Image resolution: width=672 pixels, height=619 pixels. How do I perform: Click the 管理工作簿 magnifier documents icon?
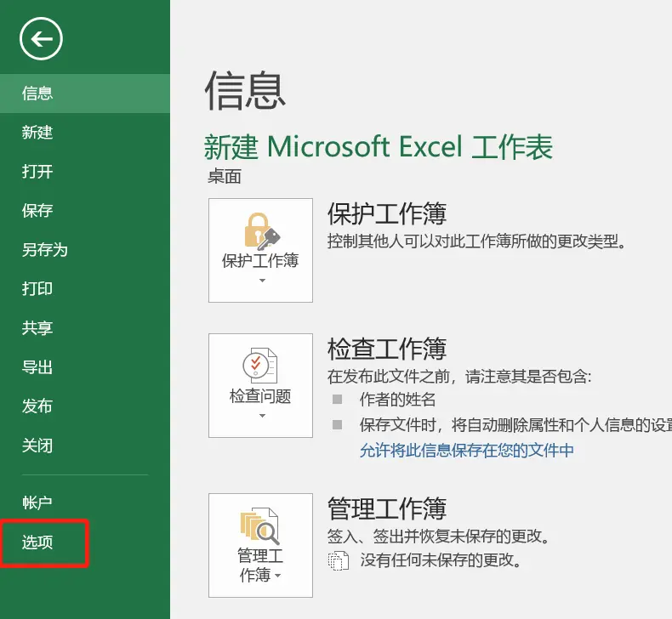[x=259, y=526]
